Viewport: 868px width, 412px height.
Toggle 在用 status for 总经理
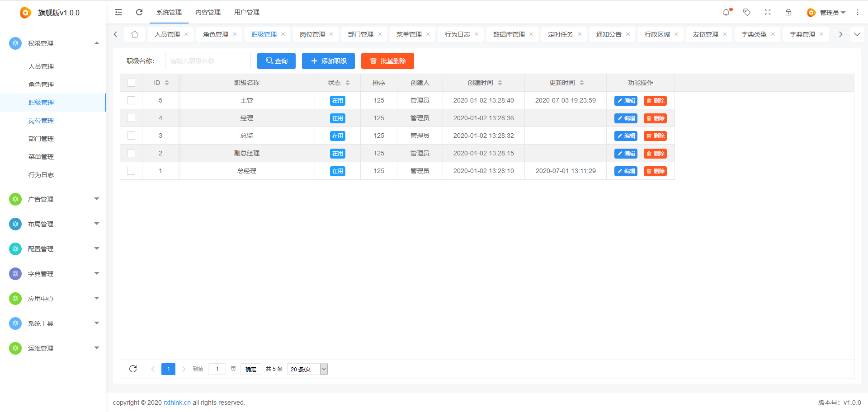338,171
